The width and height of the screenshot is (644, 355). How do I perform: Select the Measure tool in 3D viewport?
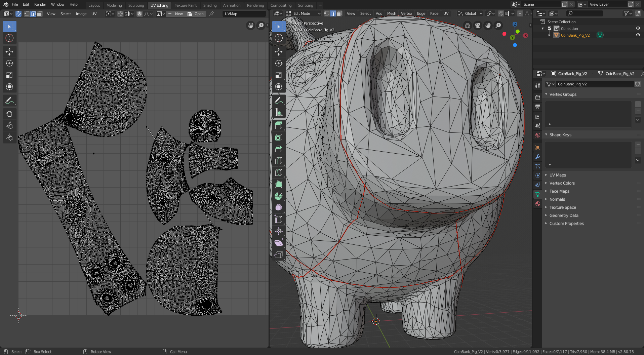pos(279,112)
